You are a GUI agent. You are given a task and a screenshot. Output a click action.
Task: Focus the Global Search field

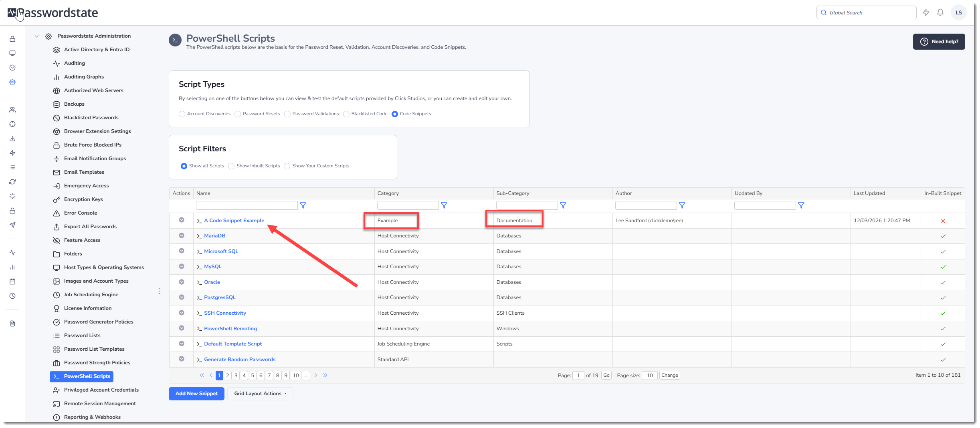coord(867,12)
